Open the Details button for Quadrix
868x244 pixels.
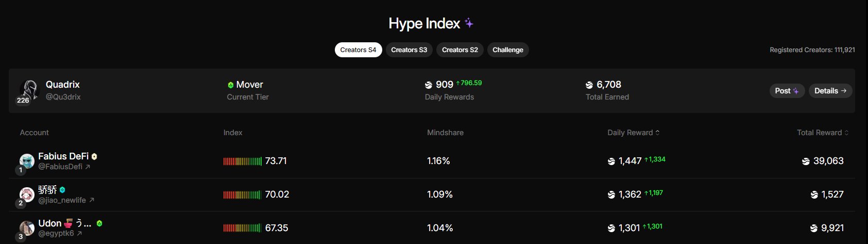830,91
